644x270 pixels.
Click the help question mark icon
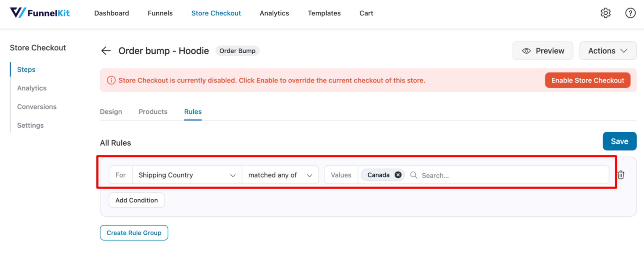(x=630, y=13)
